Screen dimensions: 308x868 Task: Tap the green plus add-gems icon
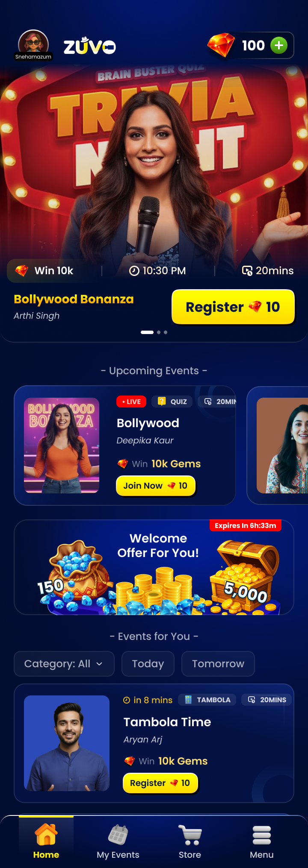click(x=279, y=45)
